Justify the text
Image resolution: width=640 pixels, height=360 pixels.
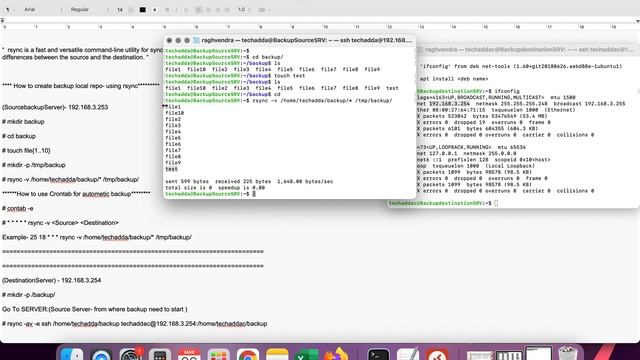click(227, 9)
